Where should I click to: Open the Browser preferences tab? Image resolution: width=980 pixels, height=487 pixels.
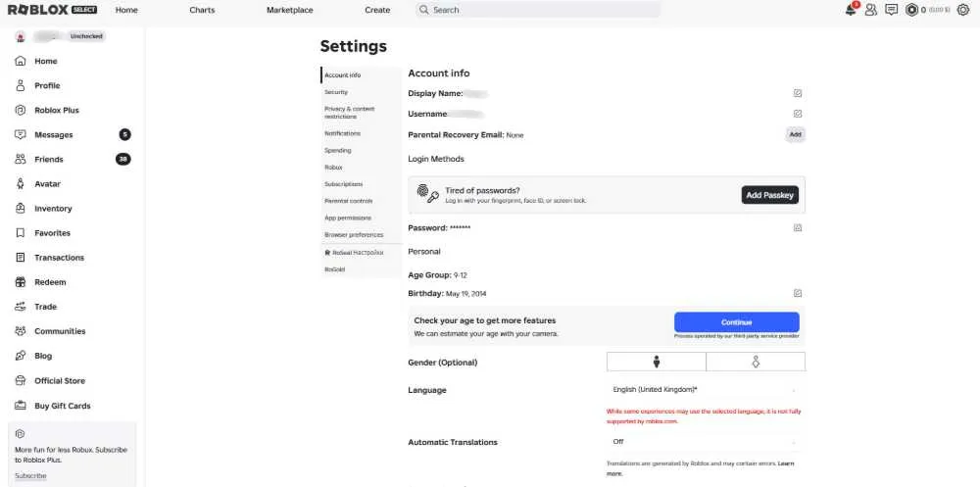click(361, 235)
